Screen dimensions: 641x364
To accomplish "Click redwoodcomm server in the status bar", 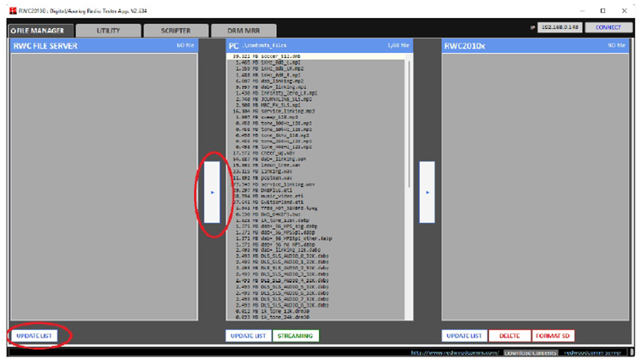I will [x=592, y=353].
